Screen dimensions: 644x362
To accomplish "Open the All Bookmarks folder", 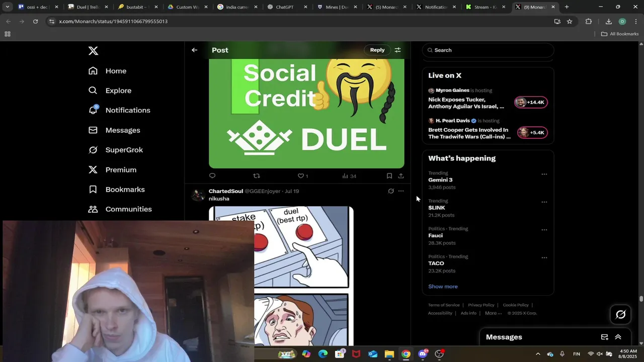I will click(x=620, y=34).
